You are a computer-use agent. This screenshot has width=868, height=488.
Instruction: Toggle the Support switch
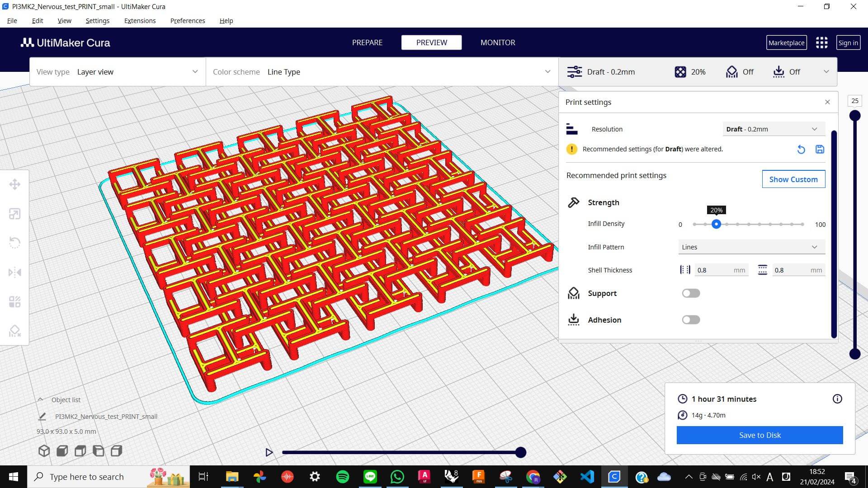(x=691, y=293)
